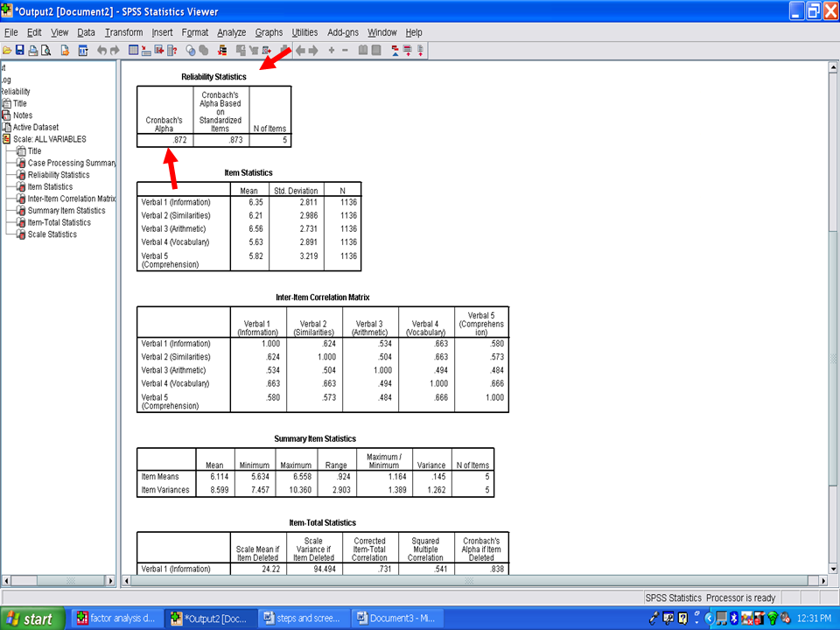This screenshot has width=840, height=630.
Task: Click the Go to Data toolbar icon
Action: 134,51
